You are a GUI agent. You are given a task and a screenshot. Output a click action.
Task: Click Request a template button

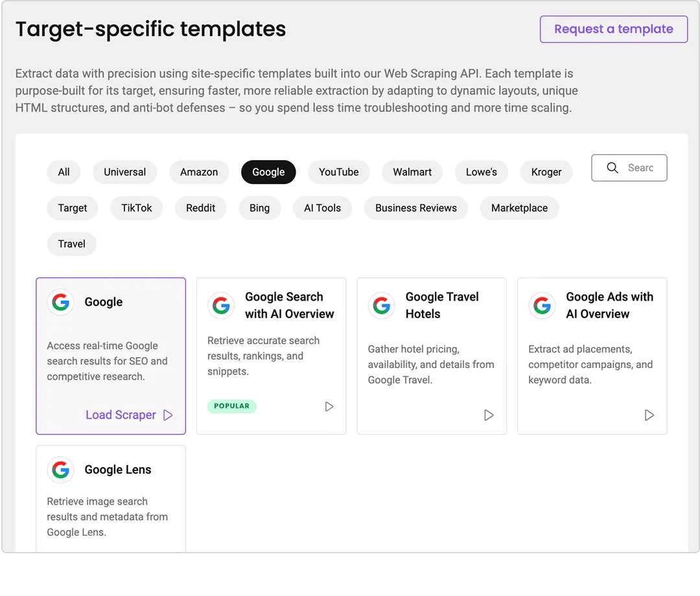coord(614,29)
